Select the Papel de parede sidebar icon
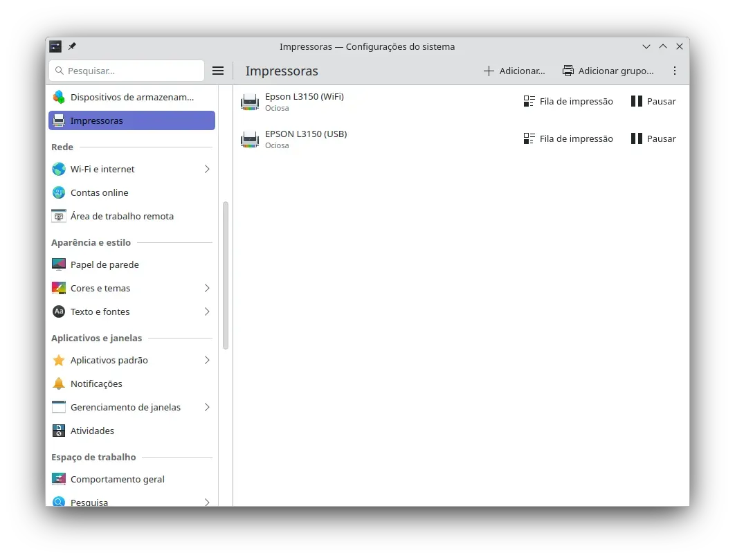 point(59,264)
